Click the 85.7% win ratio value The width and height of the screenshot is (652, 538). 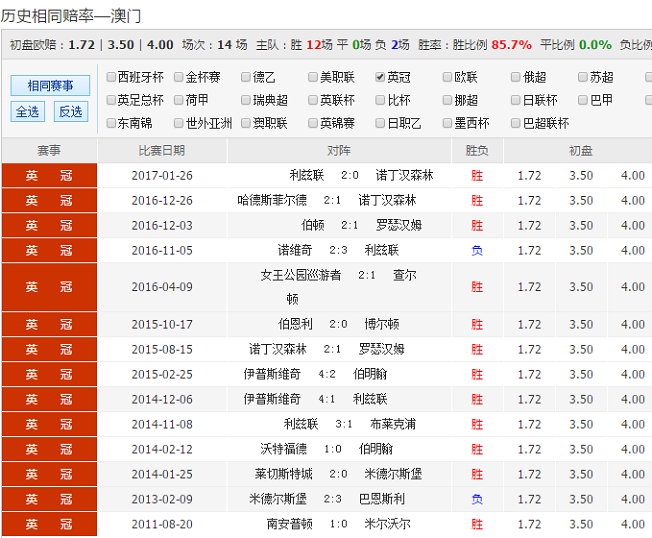(511, 44)
